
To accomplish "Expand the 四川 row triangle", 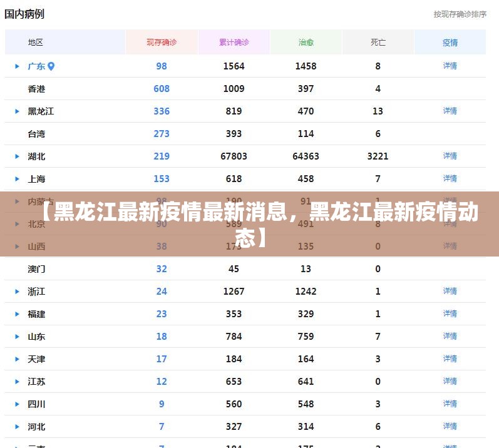I will pos(17,404).
